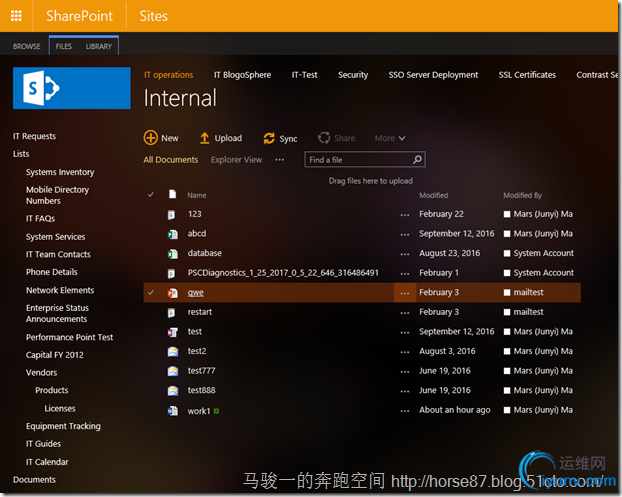This screenshot has width=622, height=497.
Task: Click the file icon for 123
Action: [x=171, y=215]
